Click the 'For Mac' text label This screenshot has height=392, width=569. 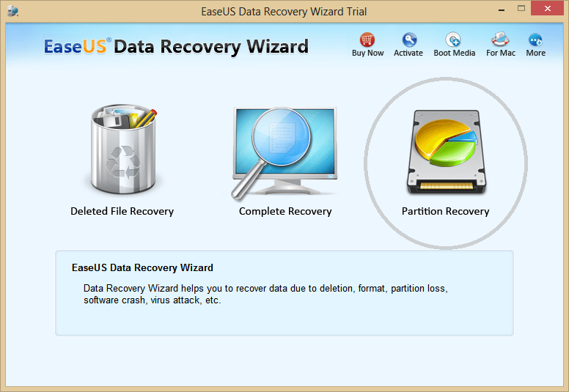click(x=501, y=53)
